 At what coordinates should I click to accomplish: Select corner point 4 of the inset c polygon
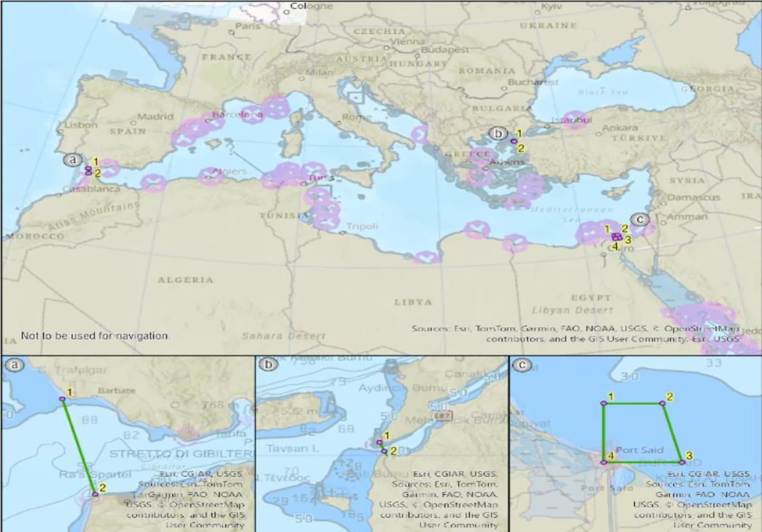(x=603, y=462)
